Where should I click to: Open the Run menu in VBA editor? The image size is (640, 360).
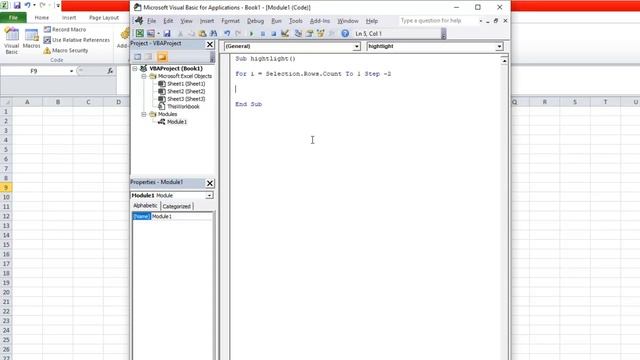pyautogui.click(x=276, y=21)
